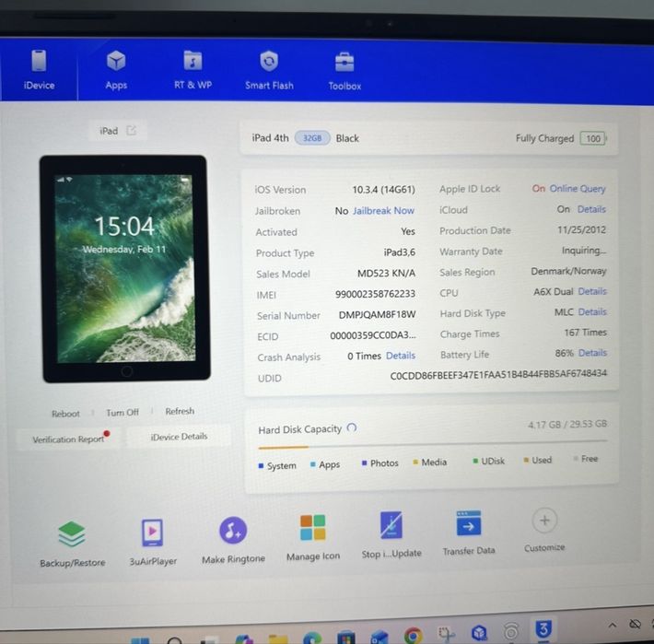Click the Turn Off button

[x=123, y=413]
